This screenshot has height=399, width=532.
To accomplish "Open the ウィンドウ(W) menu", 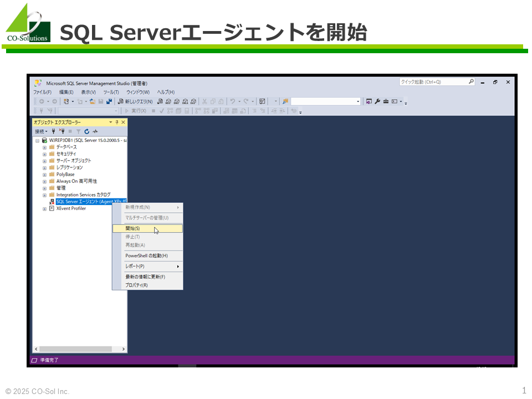I will (138, 93).
